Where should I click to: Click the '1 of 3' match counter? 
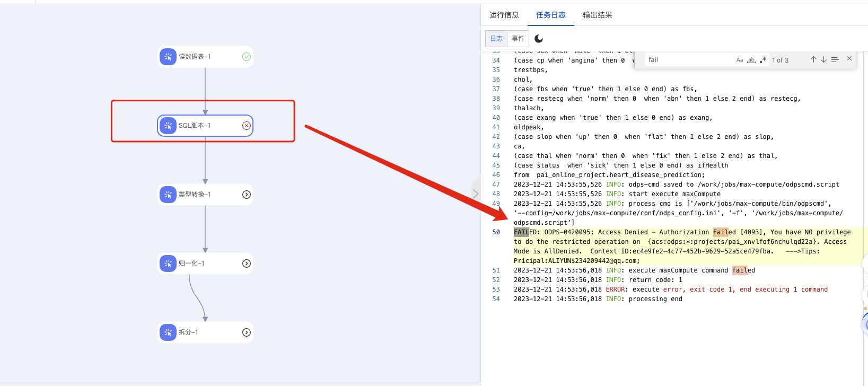pos(780,60)
